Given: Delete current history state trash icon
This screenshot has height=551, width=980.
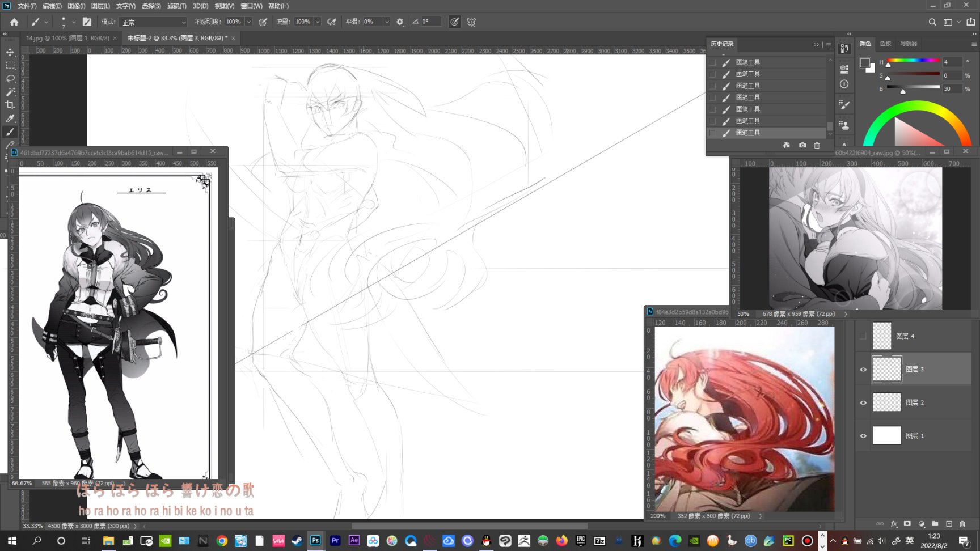Looking at the screenshot, I should click(x=817, y=145).
